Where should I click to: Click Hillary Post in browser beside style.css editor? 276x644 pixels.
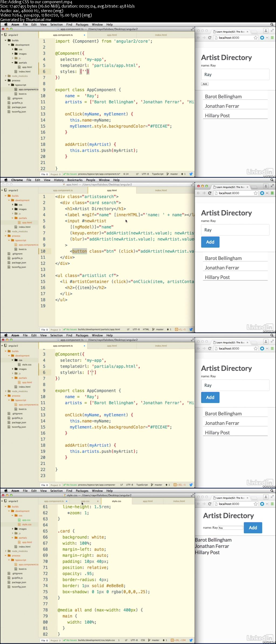[207, 553]
